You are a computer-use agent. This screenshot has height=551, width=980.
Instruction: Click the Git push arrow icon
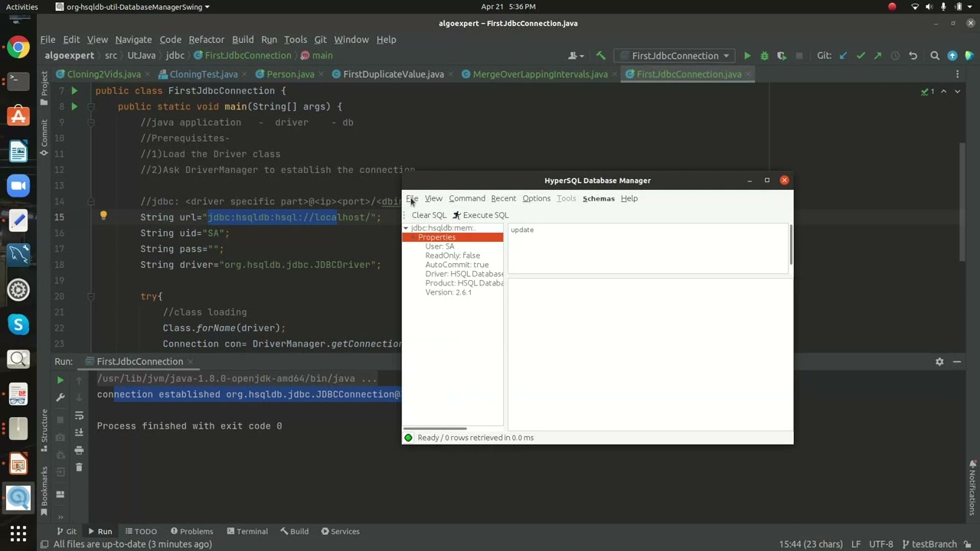click(877, 56)
